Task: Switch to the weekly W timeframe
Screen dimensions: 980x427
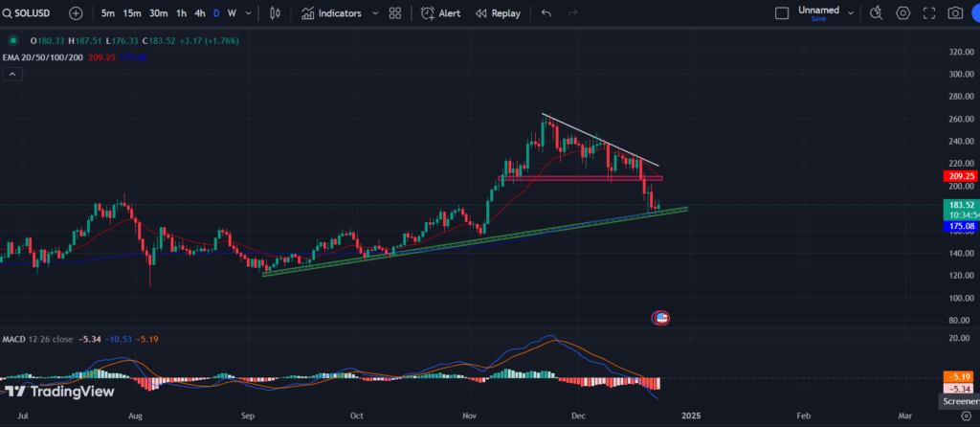Action: pos(232,13)
